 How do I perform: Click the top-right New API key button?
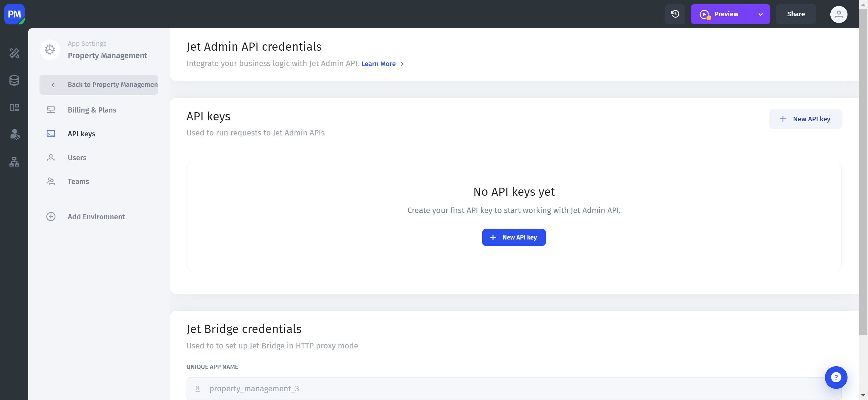(805, 119)
